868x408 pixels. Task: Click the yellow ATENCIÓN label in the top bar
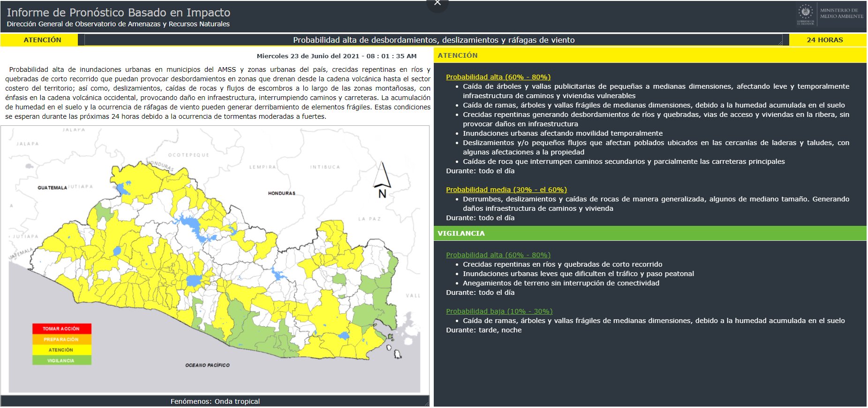pos(39,40)
